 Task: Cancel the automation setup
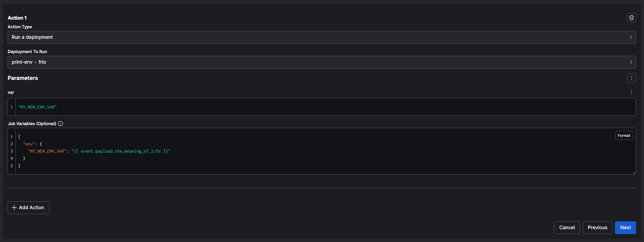[567, 227]
